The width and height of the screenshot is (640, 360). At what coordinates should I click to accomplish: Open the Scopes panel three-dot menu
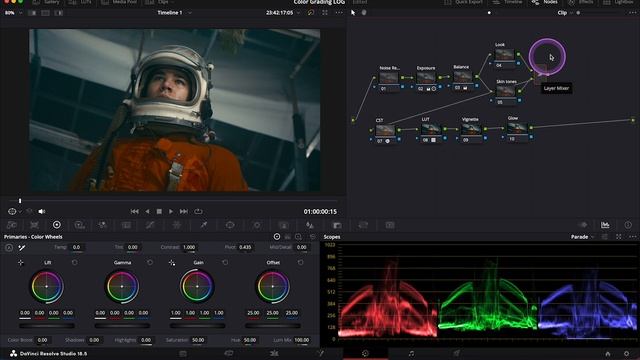coord(633,237)
